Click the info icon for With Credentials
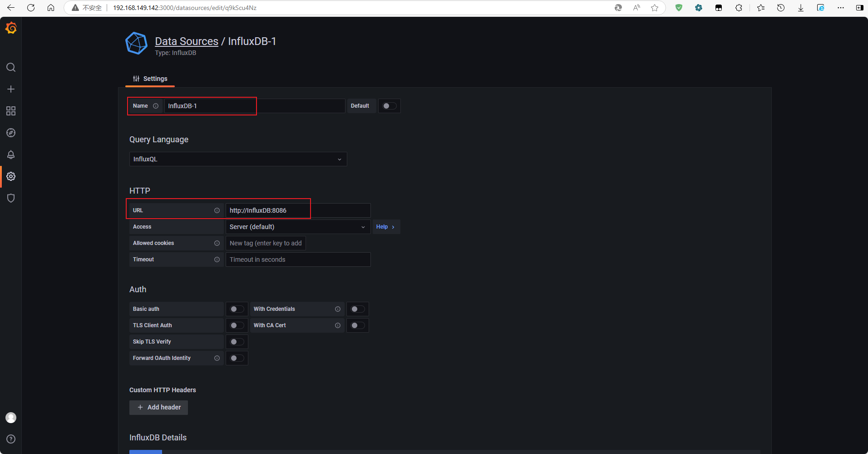 (x=338, y=309)
